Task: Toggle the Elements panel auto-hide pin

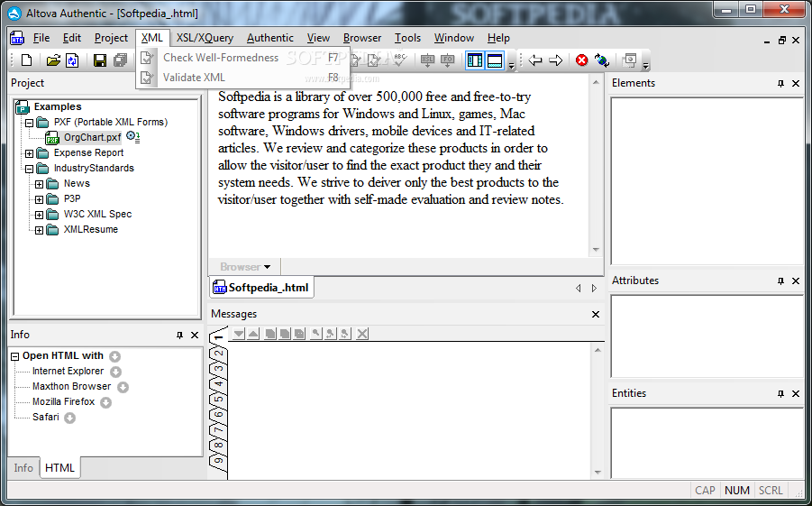Action: tap(781, 84)
